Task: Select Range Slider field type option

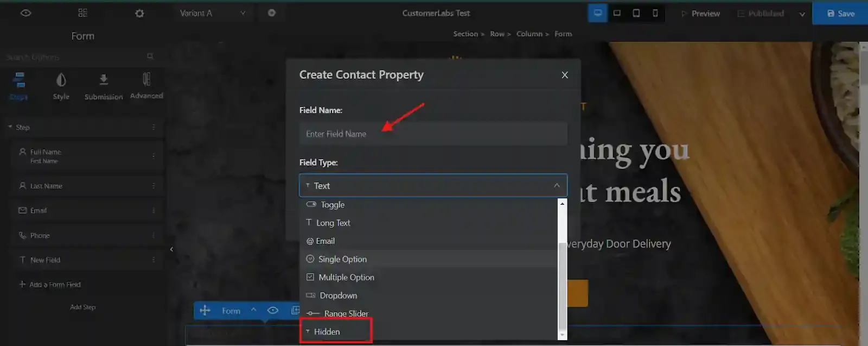Action: click(429, 313)
